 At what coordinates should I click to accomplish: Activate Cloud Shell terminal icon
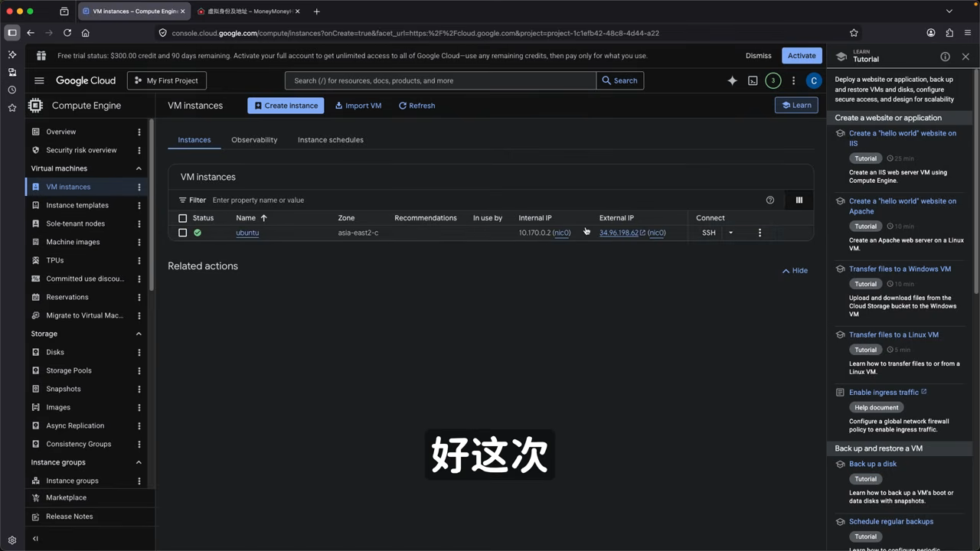coord(753,80)
